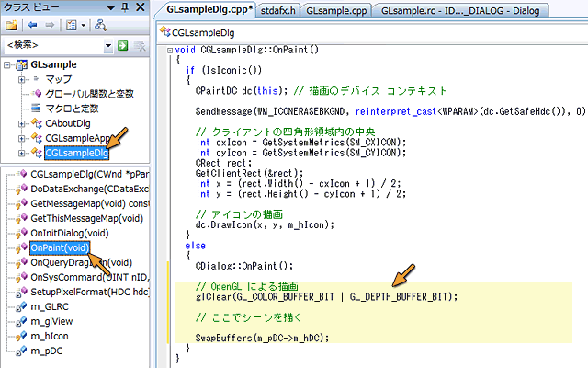Screen dimensions: 588x368
Task: Select GetMessageMap(void) const member
Action: (x=90, y=203)
